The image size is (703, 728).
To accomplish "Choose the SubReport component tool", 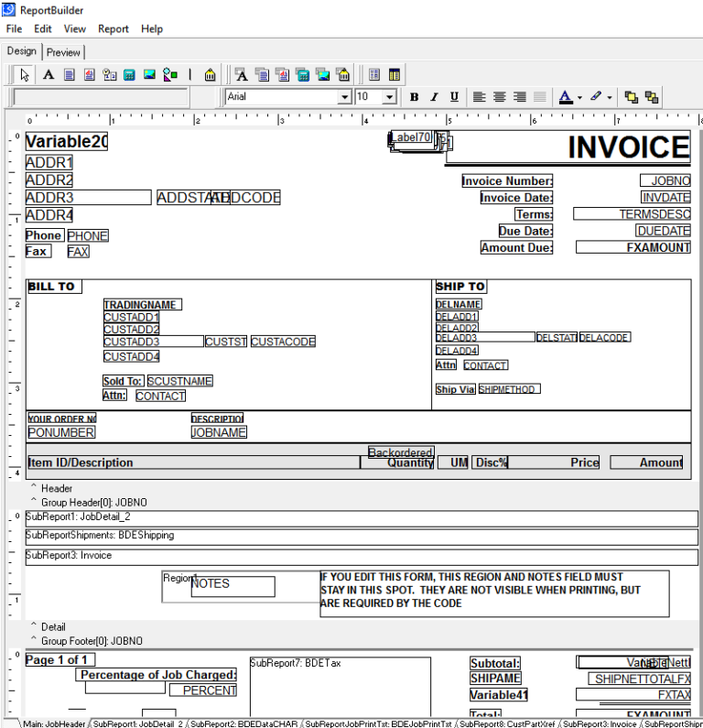I will (394, 75).
